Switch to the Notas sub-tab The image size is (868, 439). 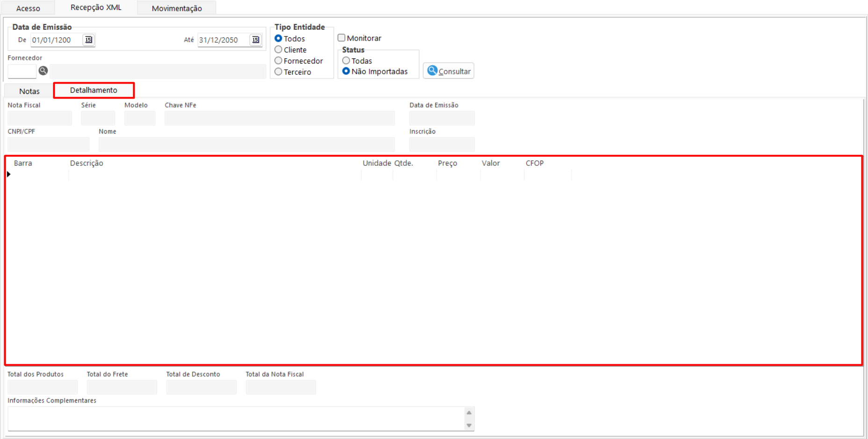click(x=29, y=91)
